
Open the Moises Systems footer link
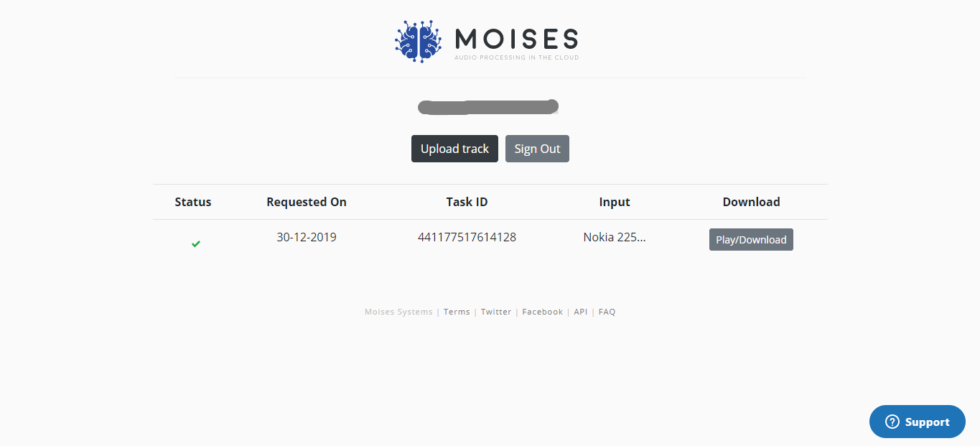point(398,312)
